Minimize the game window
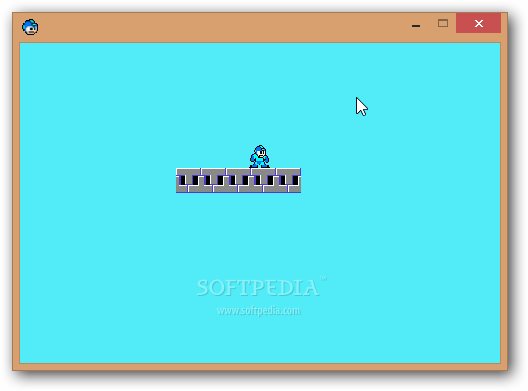 coord(416,26)
